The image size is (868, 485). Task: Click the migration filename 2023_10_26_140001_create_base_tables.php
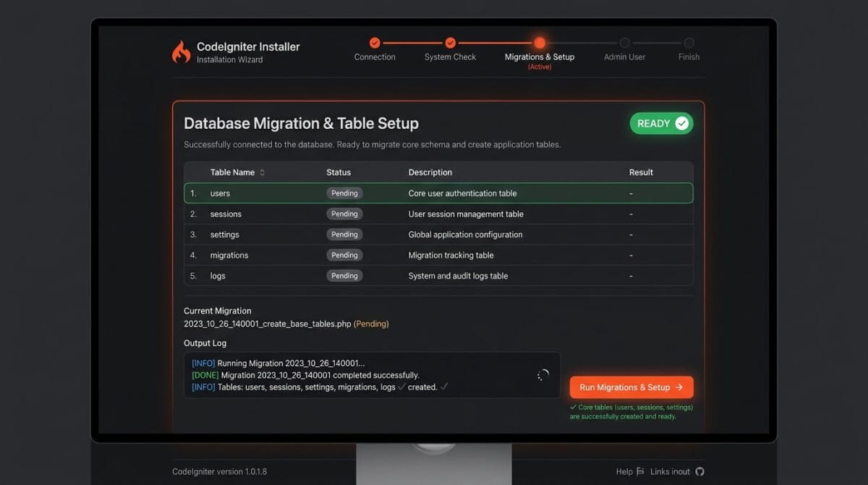click(x=267, y=324)
